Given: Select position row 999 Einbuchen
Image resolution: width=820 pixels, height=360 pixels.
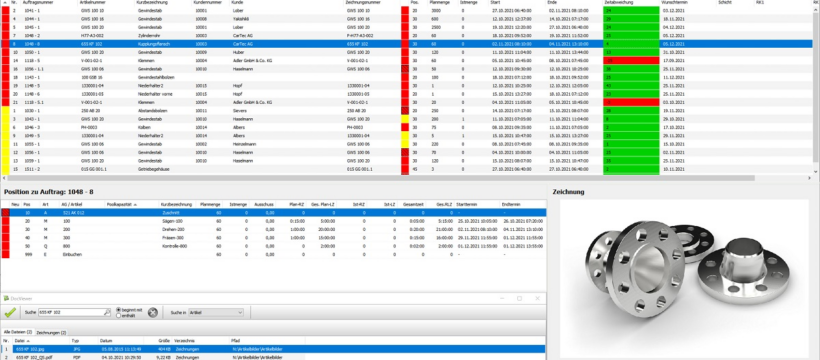Looking at the screenshot, I should click(x=273, y=255).
